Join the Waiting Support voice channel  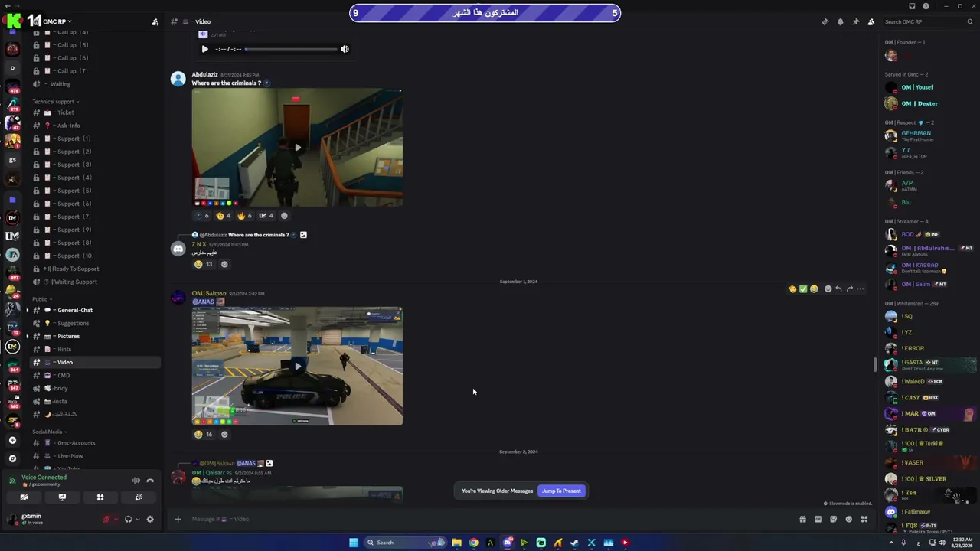pos(95,282)
